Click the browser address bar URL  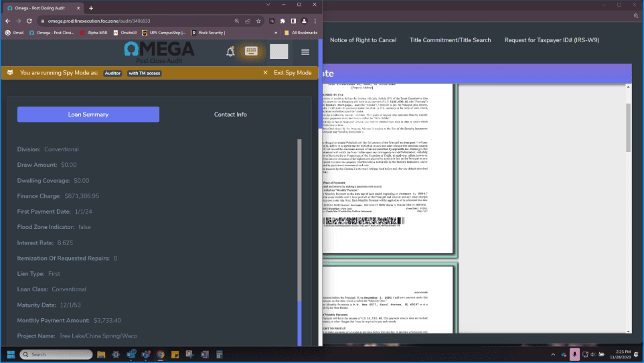[x=99, y=21]
